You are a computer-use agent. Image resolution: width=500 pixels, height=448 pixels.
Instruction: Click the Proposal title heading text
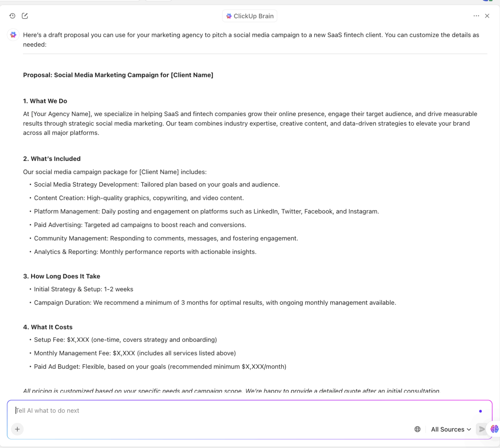pyautogui.click(x=118, y=75)
